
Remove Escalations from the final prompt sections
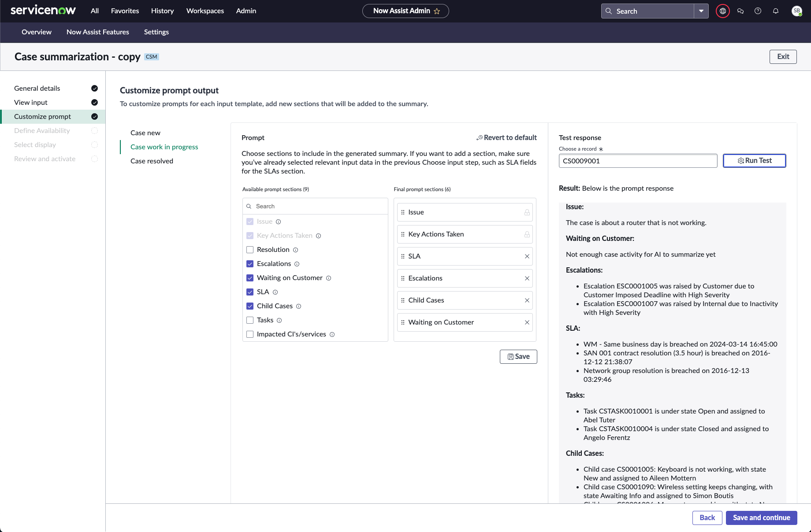(x=527, y=278)
